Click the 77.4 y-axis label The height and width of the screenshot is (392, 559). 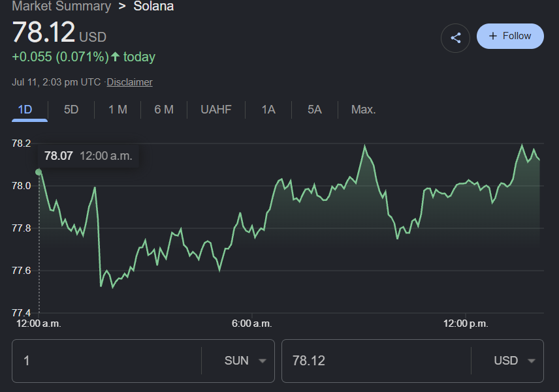22,313
